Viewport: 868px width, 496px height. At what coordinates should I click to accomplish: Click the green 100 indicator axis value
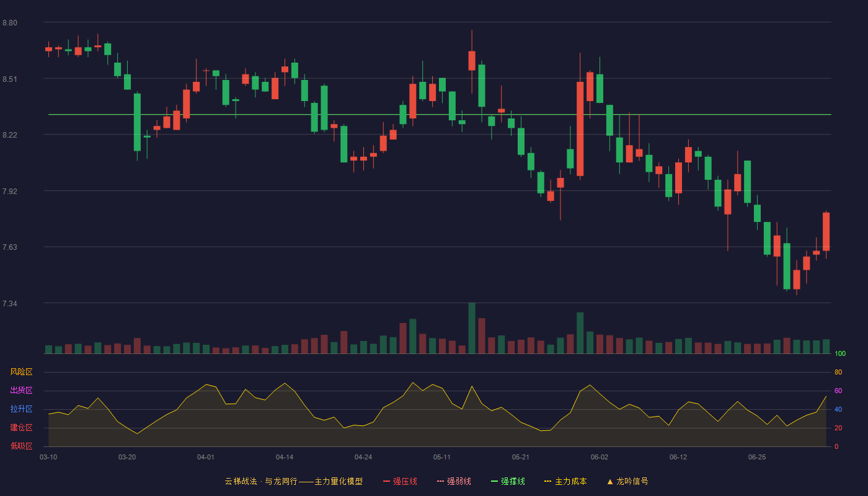[840, 353]
